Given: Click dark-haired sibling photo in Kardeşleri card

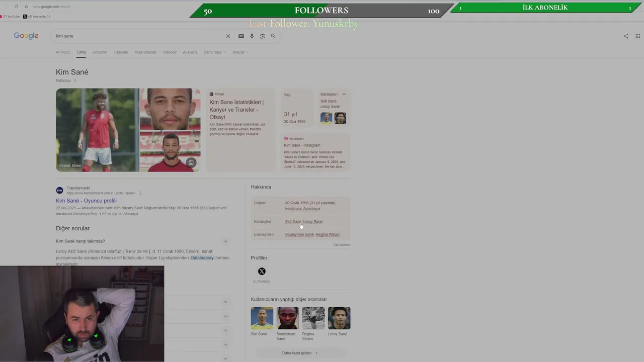Looking at the screenshot, I should 340,118.
